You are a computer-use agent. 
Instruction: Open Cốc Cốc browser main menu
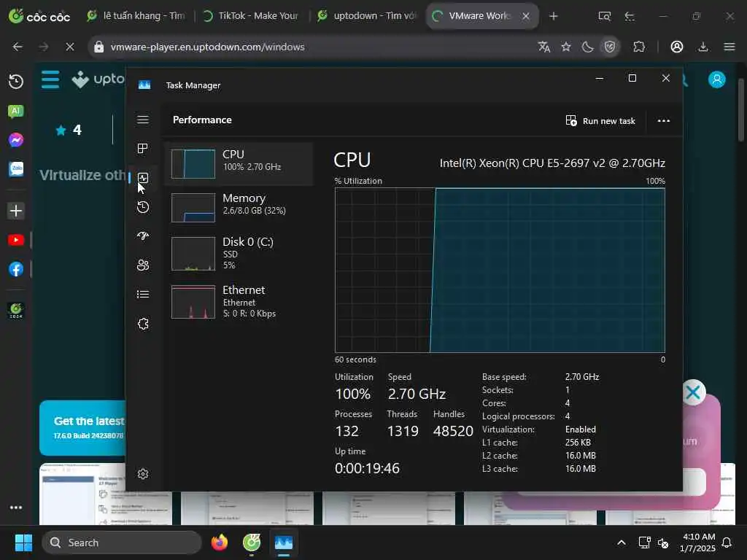coord(729,47)
